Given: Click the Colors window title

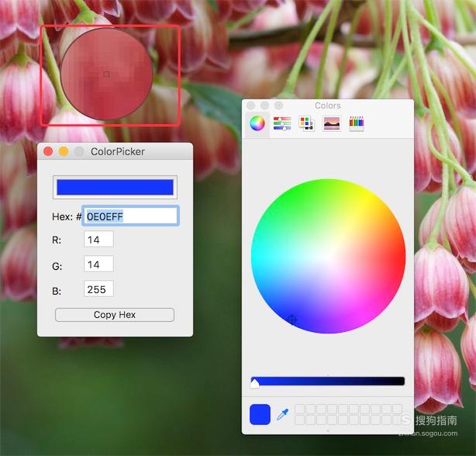Looking at the screenshot, I should click(x=328, y=105).
